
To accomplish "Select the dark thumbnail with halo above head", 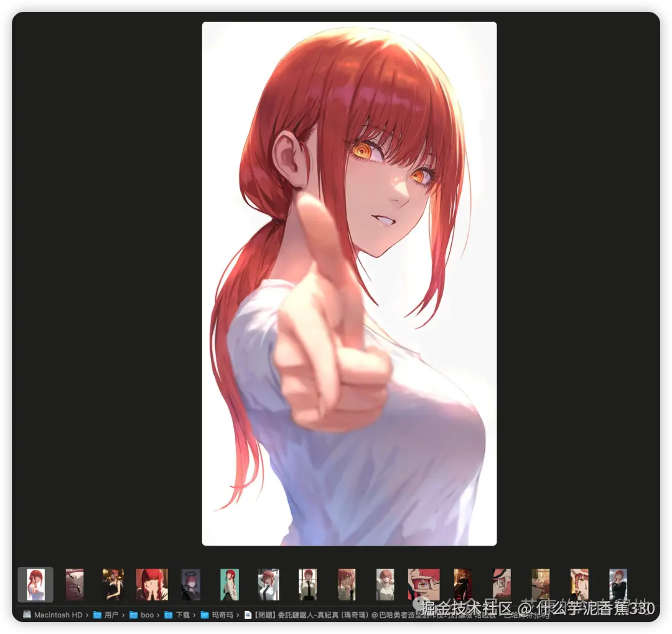I will [x=191, y=584].
